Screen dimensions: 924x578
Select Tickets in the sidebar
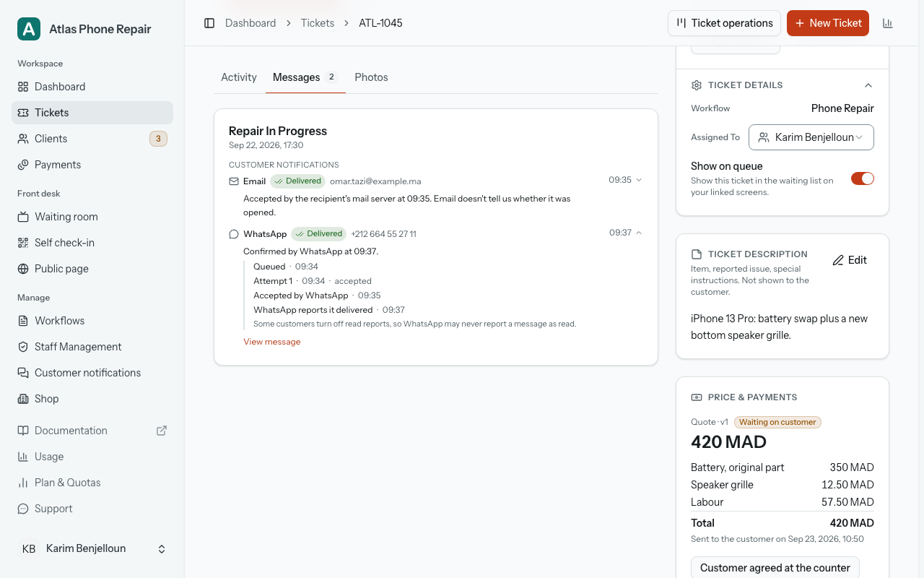[x=92, y=113]
